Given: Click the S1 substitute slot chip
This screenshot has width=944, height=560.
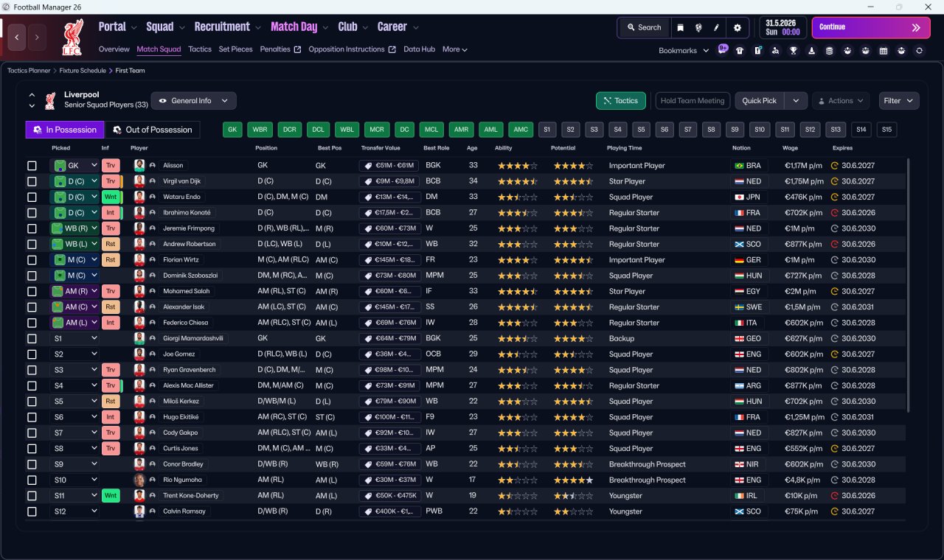Looking at the screenshot, I should (x=547, y=130).
